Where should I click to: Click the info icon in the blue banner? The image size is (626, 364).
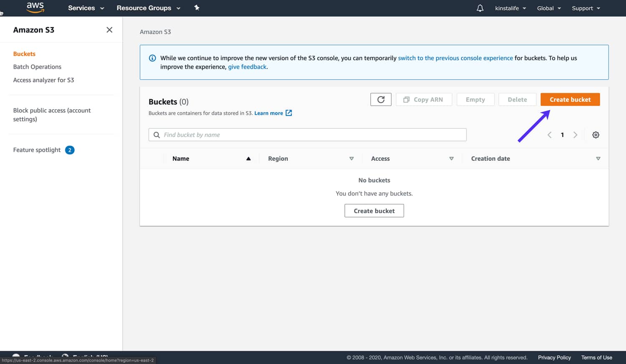(152, 58)
